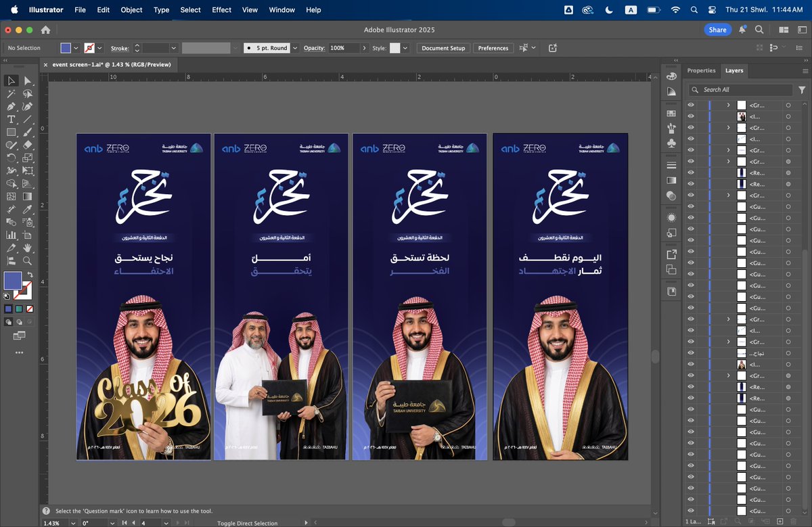Screen dimensions: 812x527
Task: Select the Pen tool
Action: pyautogui.click(x=12, y=107)
